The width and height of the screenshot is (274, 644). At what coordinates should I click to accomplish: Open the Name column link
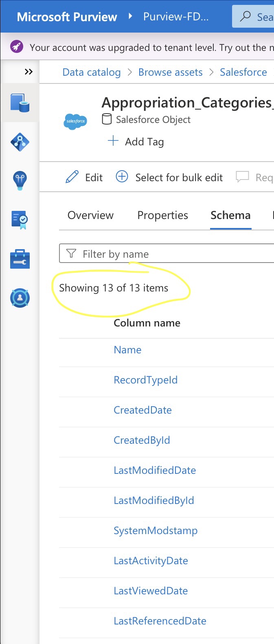127,350
